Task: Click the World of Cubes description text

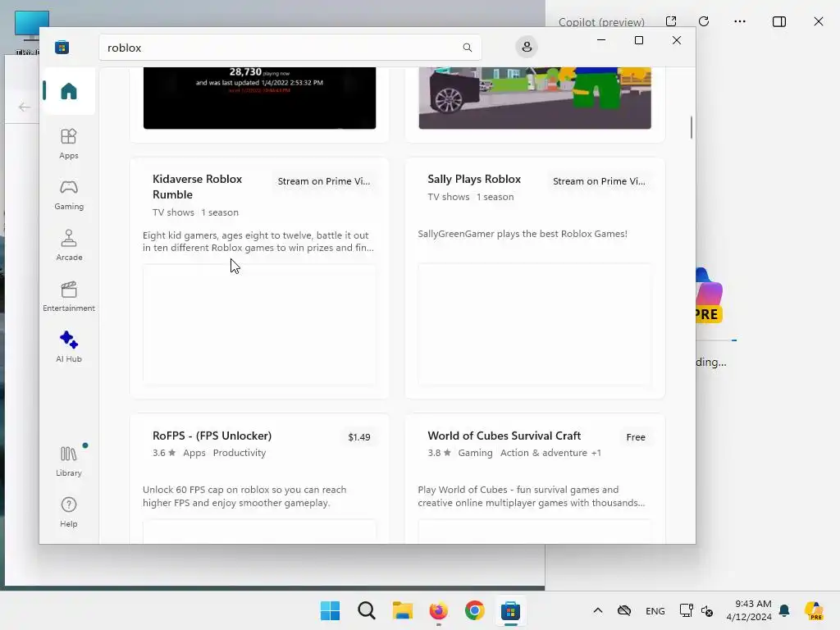Action: pos(531,496)
